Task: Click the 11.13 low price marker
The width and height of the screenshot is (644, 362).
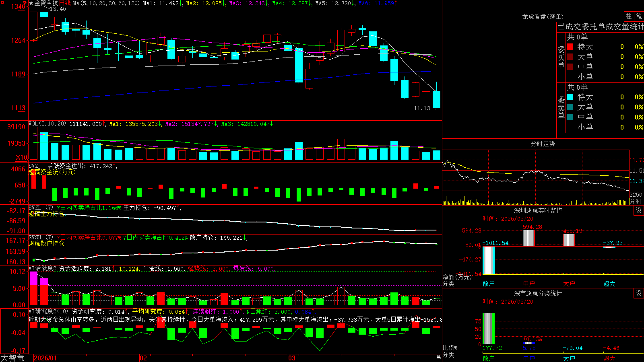Action: (x=422, y=108)
